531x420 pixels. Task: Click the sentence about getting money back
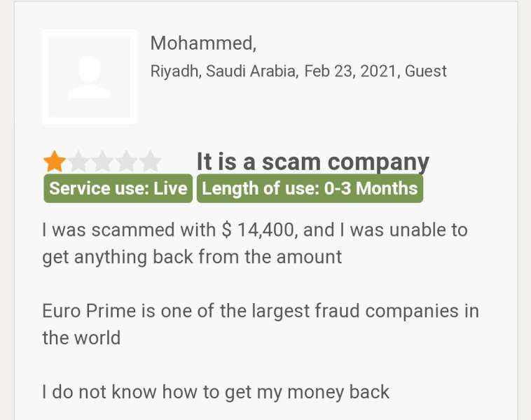click(216, 391)
